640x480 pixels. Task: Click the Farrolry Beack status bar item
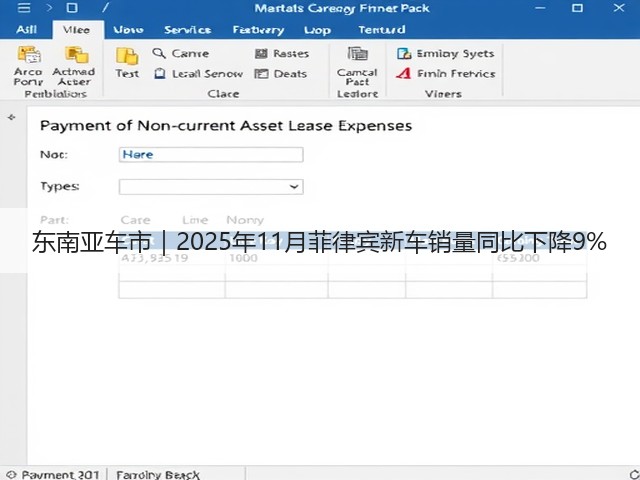[158, 475]
